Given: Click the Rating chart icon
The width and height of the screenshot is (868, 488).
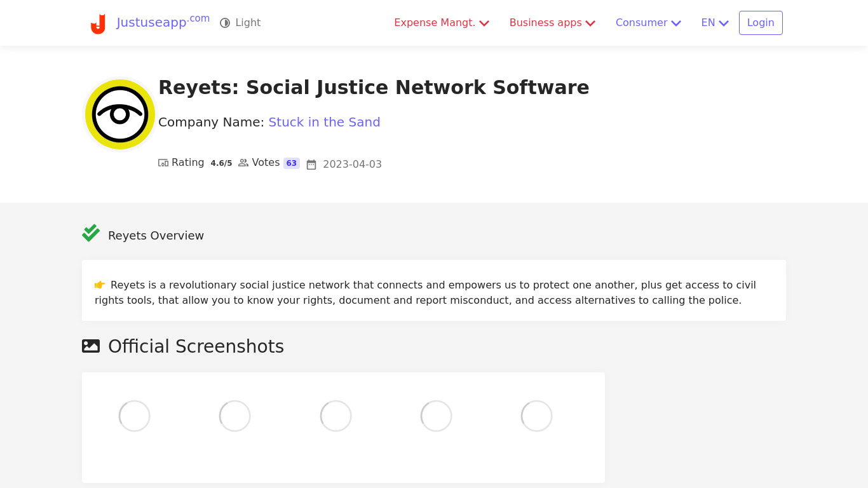Looking at the screenshot, I should tap(163, 163).
